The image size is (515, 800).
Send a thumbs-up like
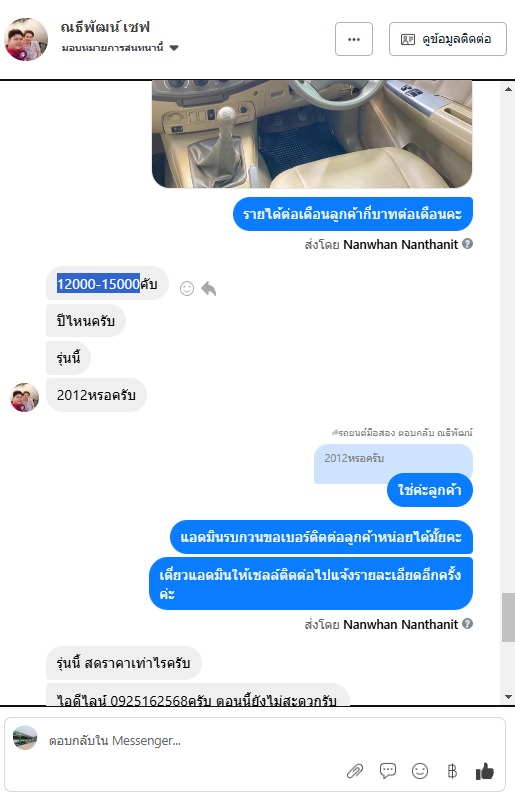[x=484, y=771]
